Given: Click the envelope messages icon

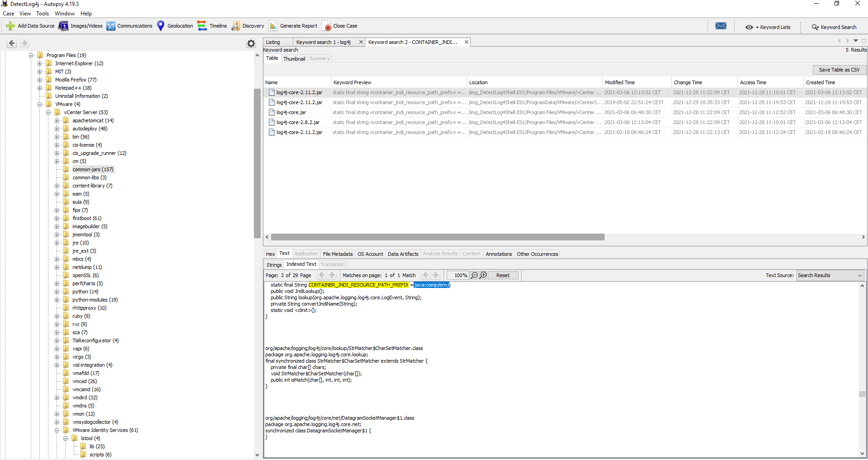Looking at the screenshot, I should [720, 26].
